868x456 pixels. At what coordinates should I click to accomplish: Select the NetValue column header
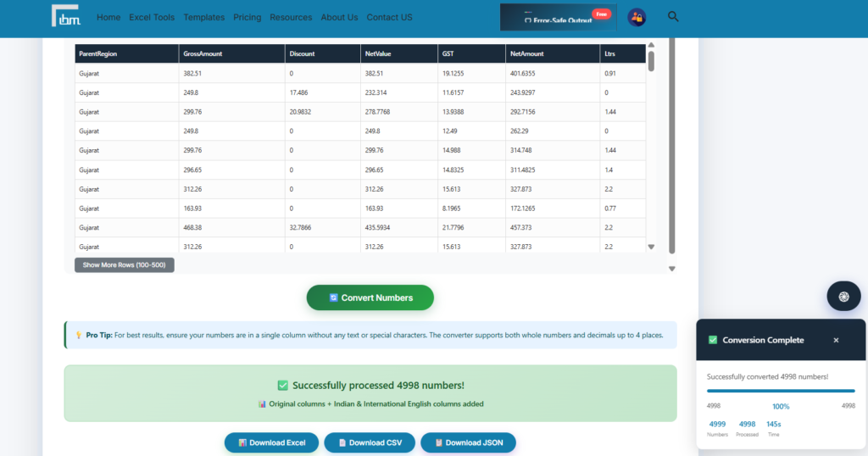coord(399,53)
